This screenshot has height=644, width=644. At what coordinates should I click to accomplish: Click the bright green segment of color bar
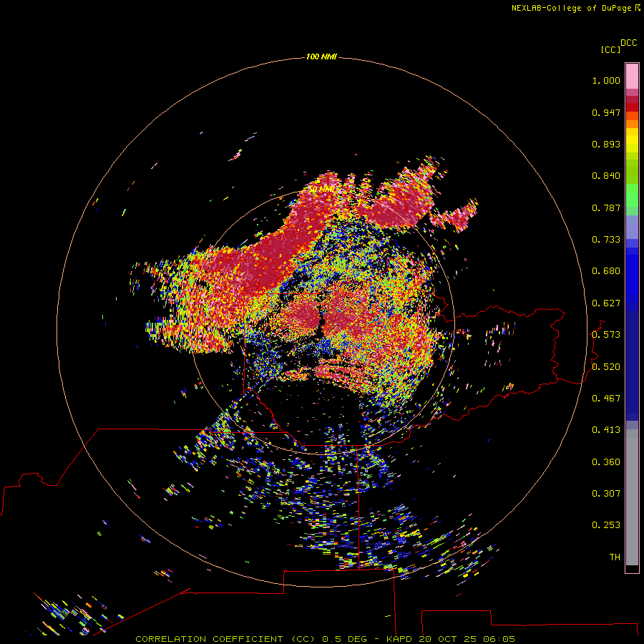click(632, 195)
